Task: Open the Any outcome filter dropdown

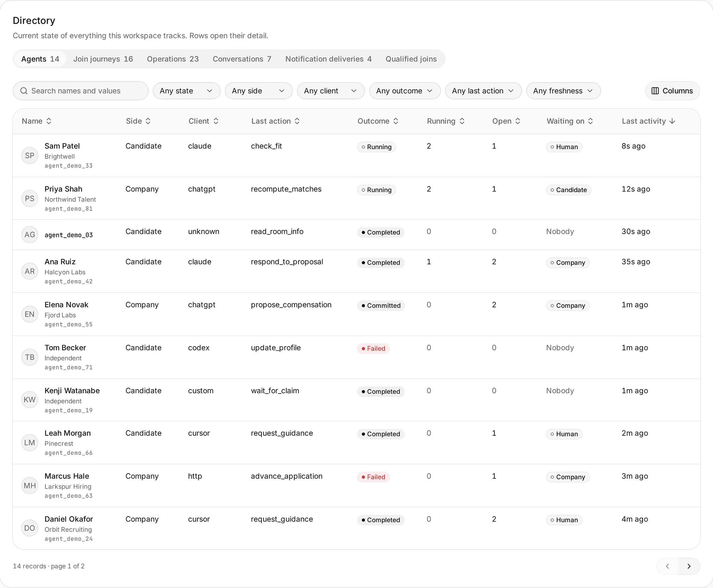Action: (405, 91)
